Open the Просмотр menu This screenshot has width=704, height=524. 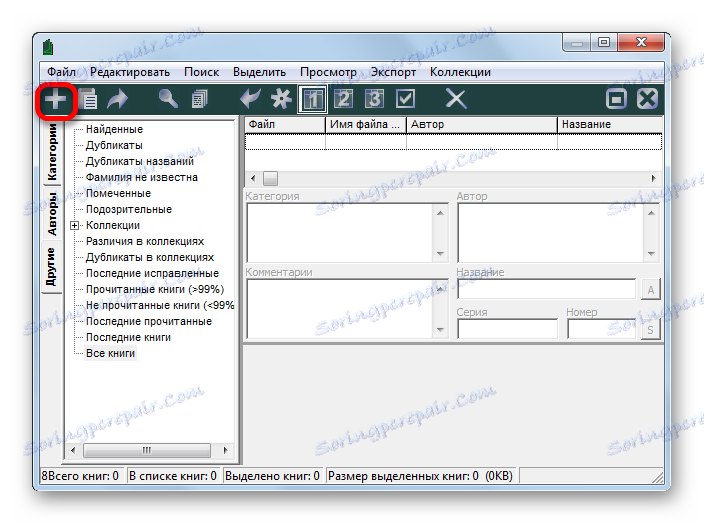(x=328, y=72)
